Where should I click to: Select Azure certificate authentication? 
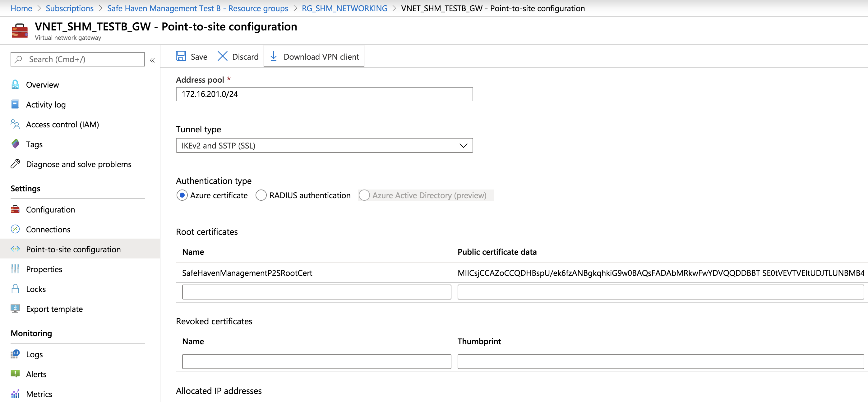(182, 195)
